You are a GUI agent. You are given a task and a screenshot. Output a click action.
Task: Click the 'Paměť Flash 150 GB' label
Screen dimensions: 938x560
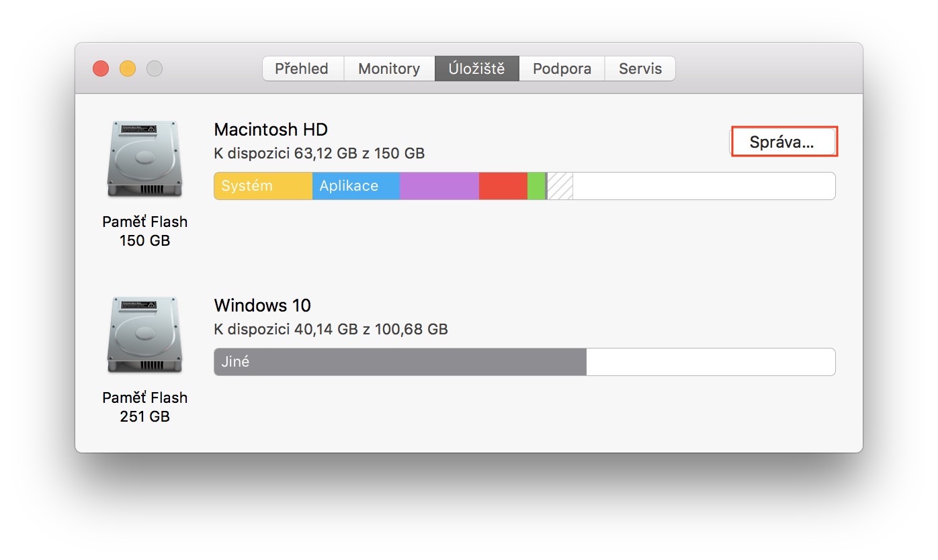[144, 231]
